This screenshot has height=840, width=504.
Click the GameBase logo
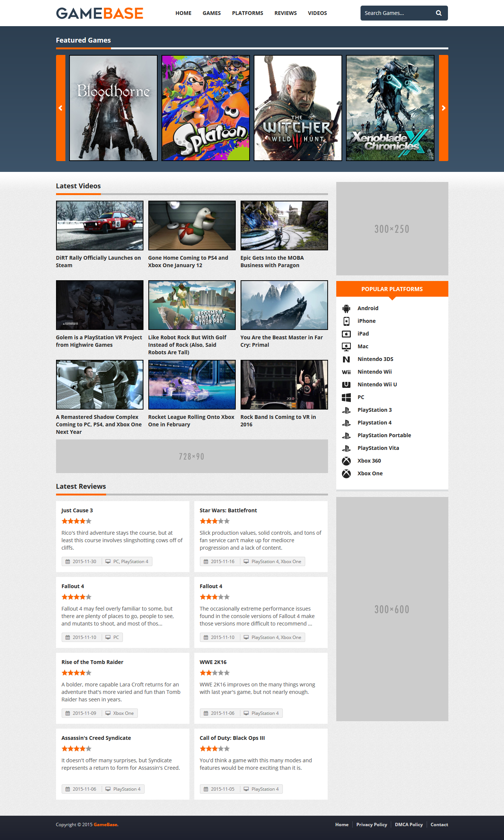pyautogui.click(x=100, y=13)
